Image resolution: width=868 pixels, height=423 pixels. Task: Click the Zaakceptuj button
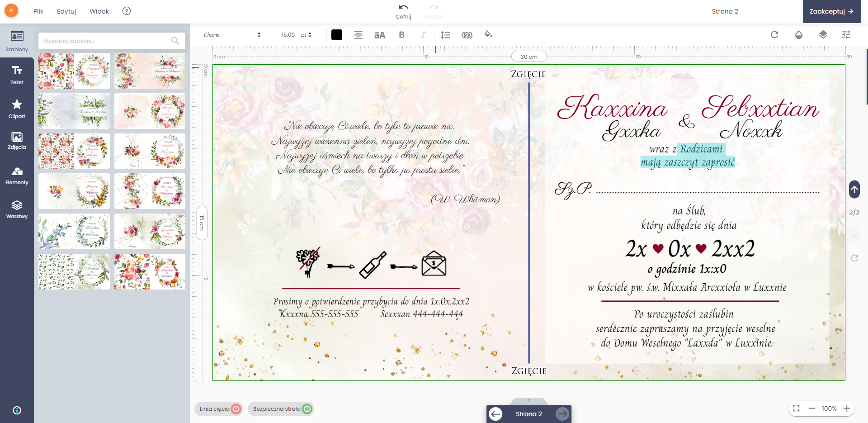pyautogui.click(x=832, y=11)
